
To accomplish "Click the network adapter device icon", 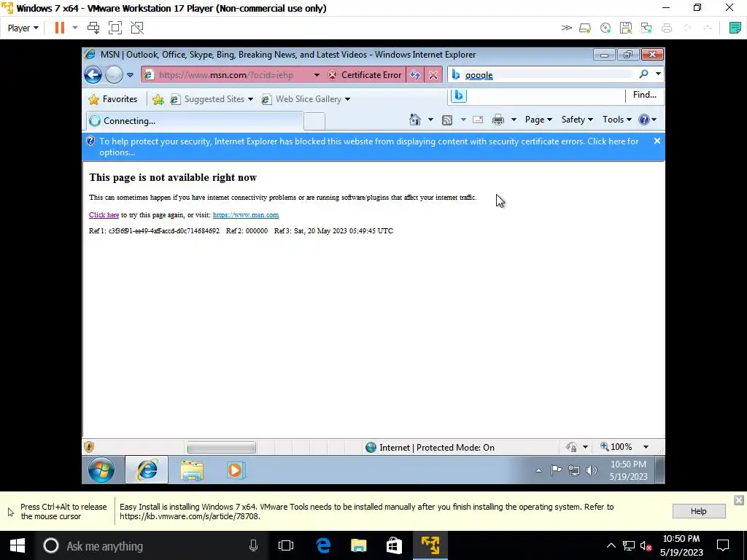I will (x=646, y=28).
